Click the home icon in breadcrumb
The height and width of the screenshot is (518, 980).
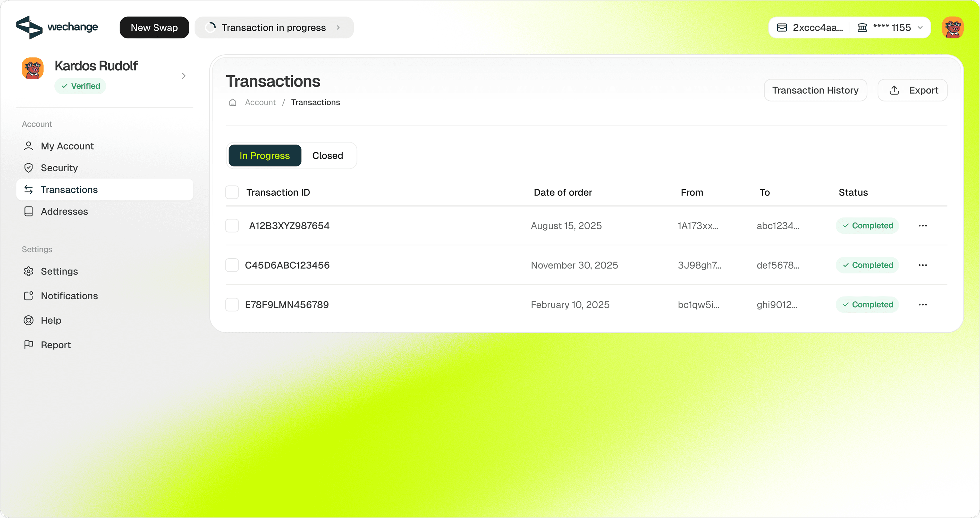pos(233,102)
